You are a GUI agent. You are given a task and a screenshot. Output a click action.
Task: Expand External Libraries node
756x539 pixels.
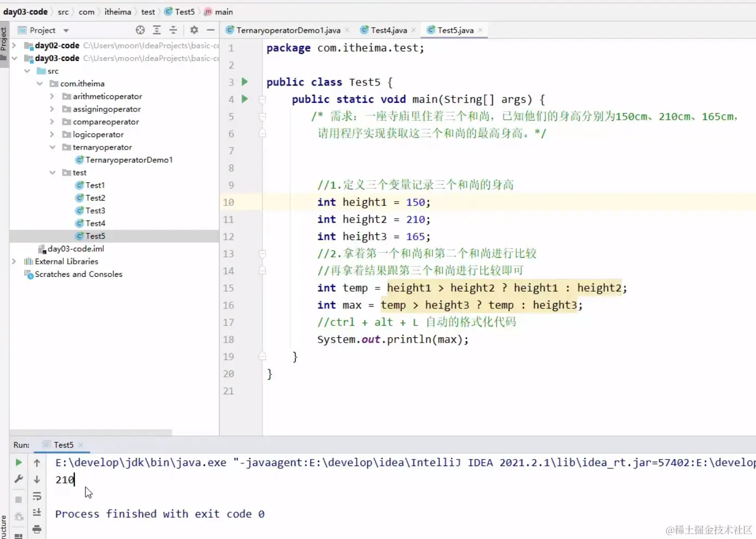click(x=14, y=262)
